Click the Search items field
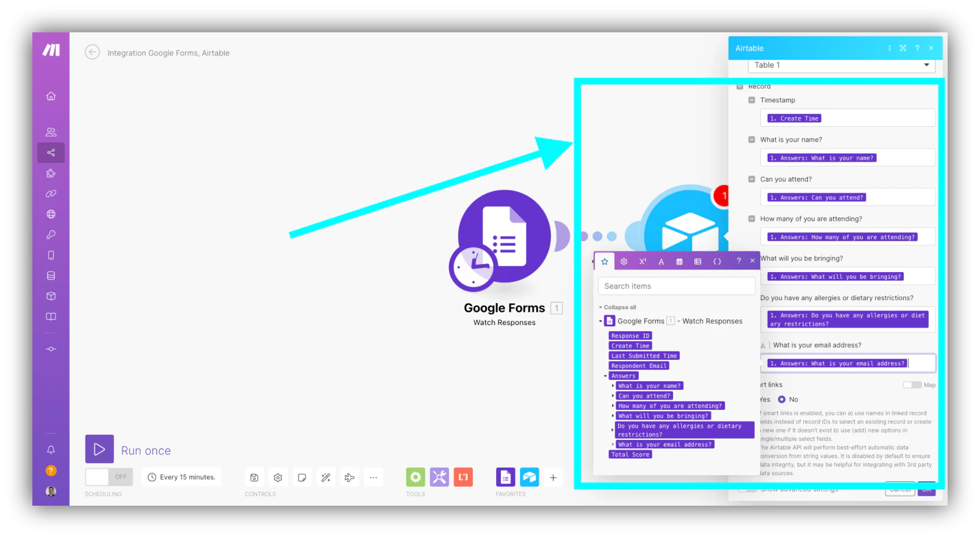Viewport: 980px width, 538px height. pos(677,286)
